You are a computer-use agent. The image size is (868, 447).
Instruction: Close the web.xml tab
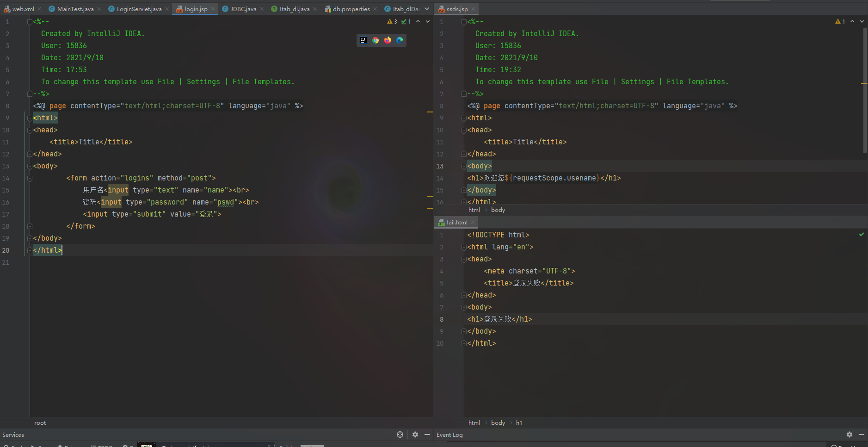tap(39, 9)
